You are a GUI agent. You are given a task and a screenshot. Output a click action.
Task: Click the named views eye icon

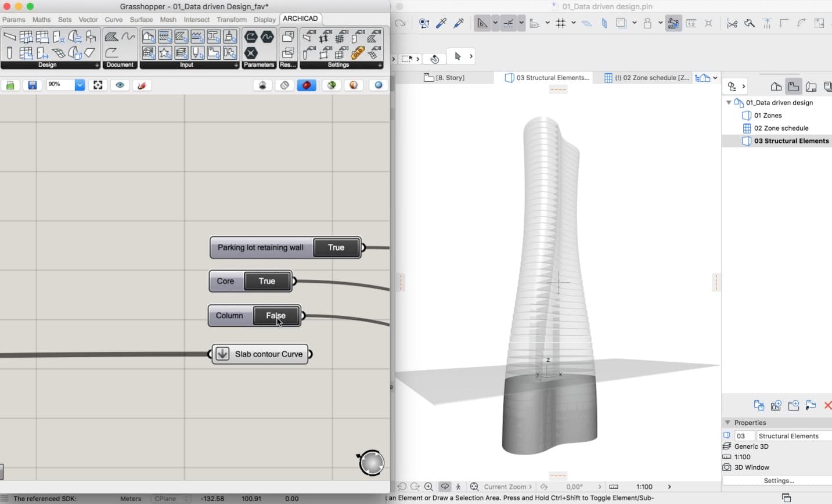click(x=120, y=85)
